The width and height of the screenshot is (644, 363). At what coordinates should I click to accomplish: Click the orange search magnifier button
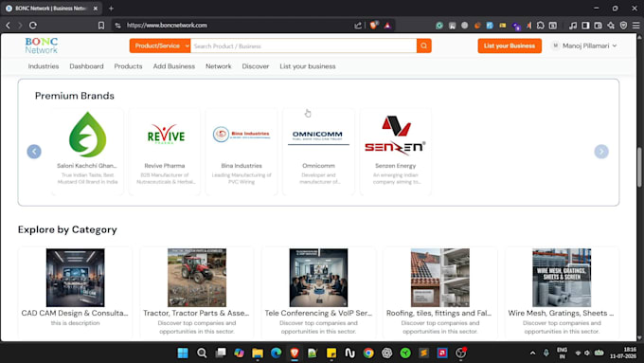click(x=424, y=45)
